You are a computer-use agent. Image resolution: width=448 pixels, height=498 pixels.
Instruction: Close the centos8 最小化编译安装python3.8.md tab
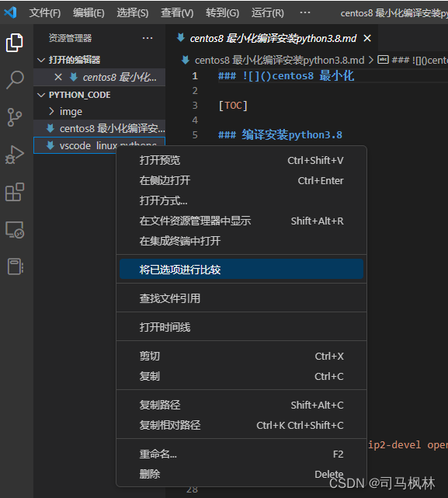(367, 38)
